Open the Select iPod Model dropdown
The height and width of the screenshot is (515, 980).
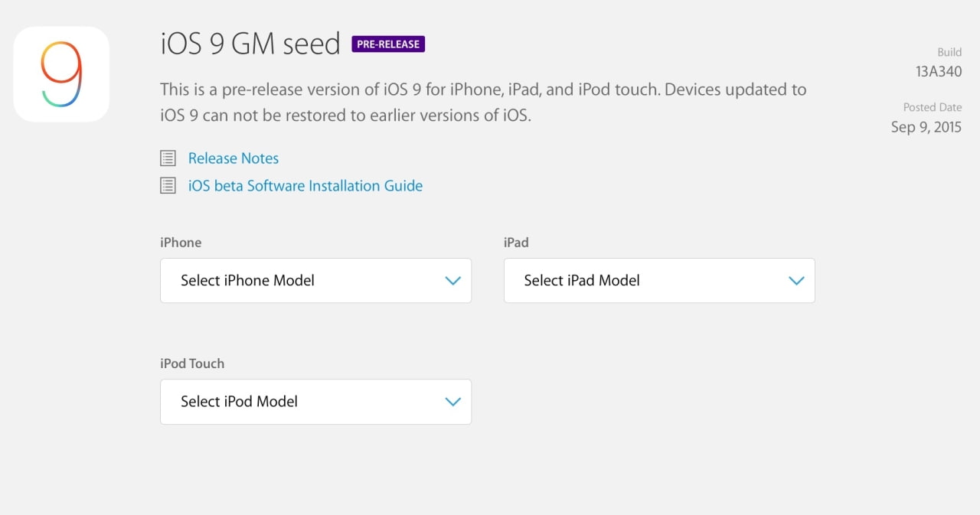[315, 402]
